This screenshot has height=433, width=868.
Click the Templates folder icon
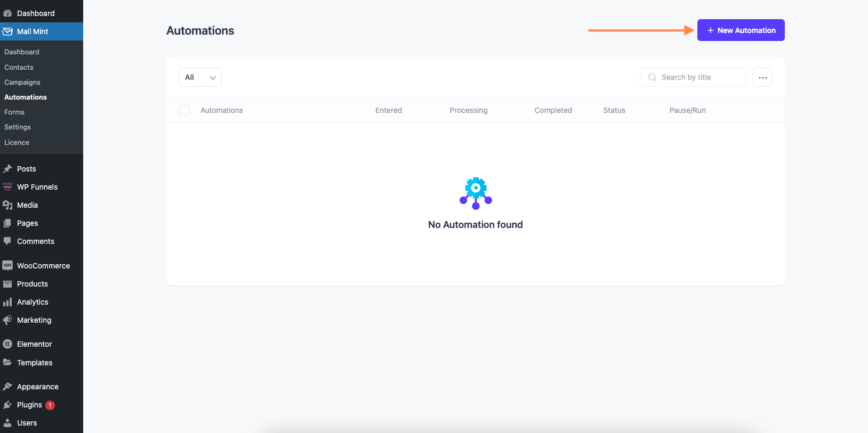click(7, 362)
